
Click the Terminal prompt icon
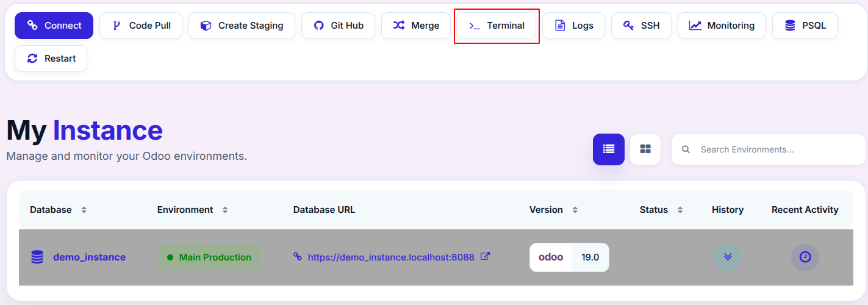(475, 26)
